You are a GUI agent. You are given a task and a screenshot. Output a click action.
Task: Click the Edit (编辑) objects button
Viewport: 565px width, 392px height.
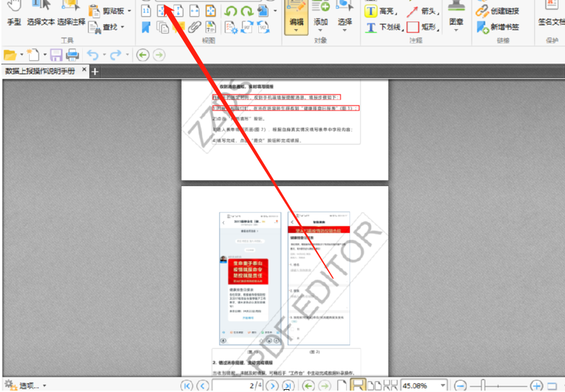(x=296, y=17)
